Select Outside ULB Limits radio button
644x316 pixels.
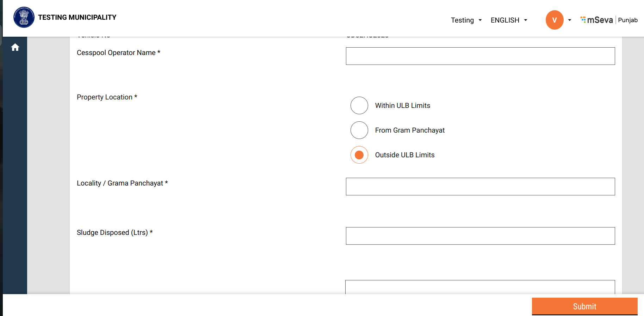tap(359, 155)
